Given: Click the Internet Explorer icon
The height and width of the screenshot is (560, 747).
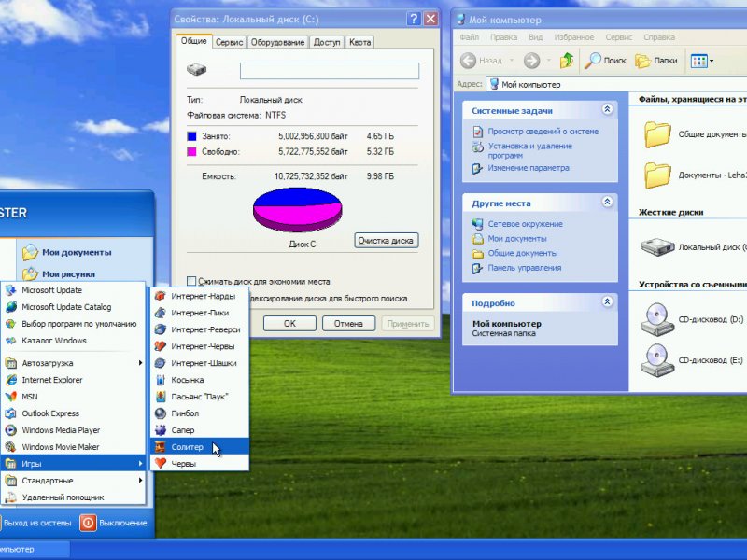Looking at the screenshot, I should 10,380.
